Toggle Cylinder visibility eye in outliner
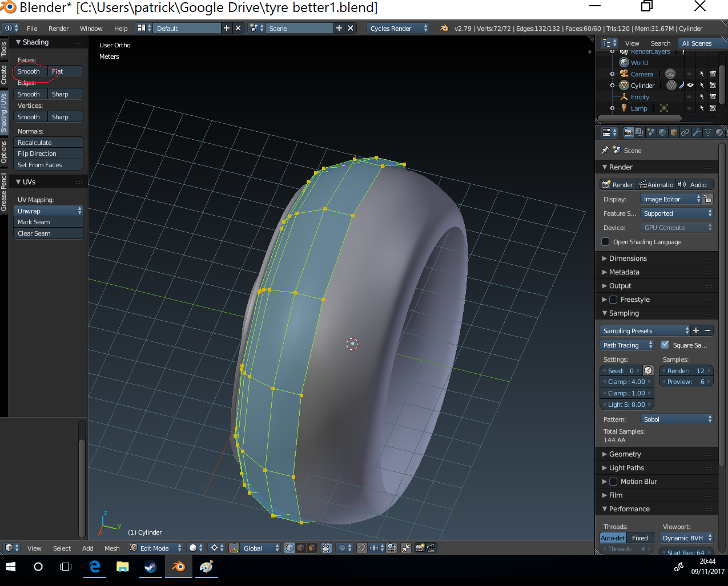This screenshot has height=586, width=728. (690, 85)
